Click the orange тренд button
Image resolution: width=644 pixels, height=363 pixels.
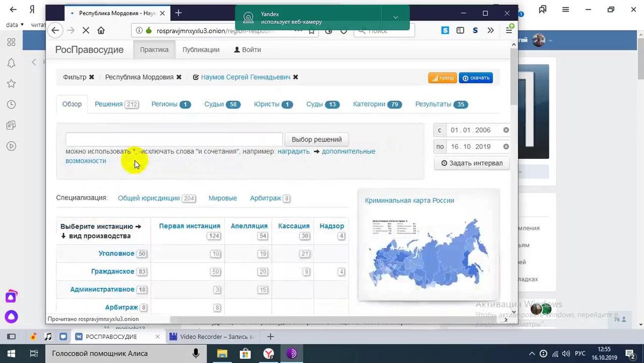pos(442,78)
